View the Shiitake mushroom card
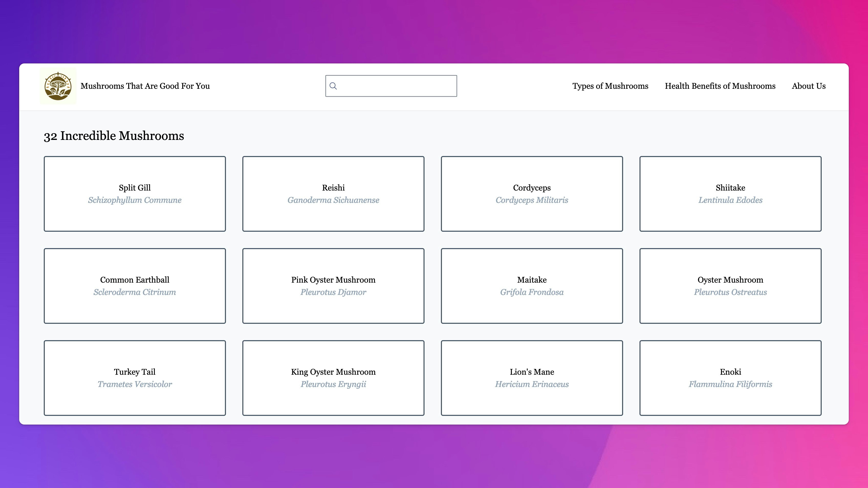 [x=730, y=194]
